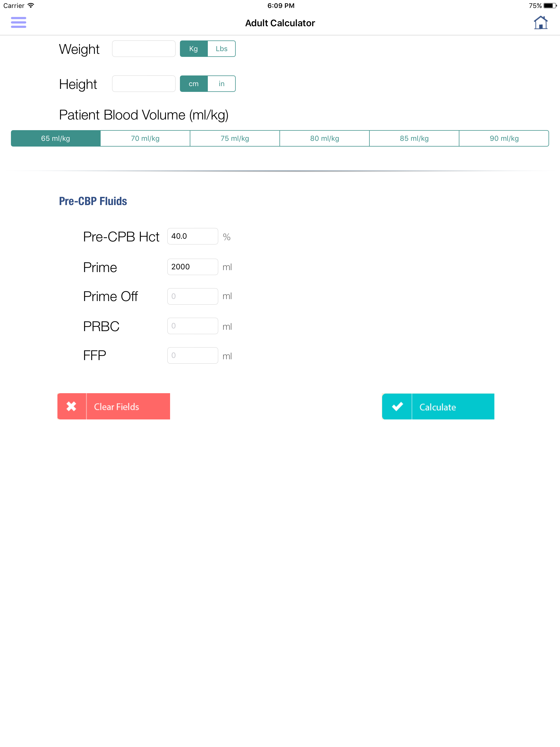The width and height of the screenshot is (560, 747).
Task: Switch height unit to in
Action: 221,84
